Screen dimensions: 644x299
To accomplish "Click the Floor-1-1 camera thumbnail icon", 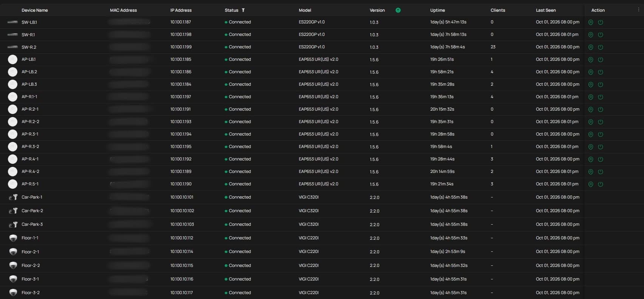I will [x=13, y=238].
